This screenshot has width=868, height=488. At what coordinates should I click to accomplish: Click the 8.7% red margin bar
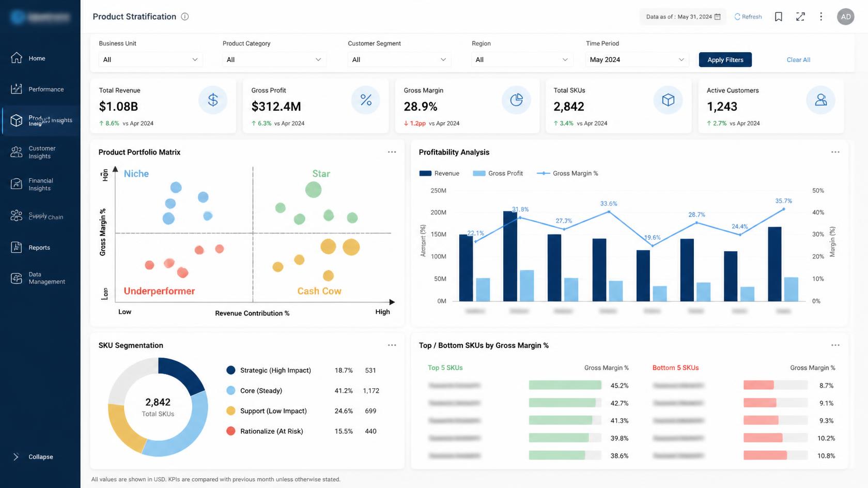tap(758, 385)
